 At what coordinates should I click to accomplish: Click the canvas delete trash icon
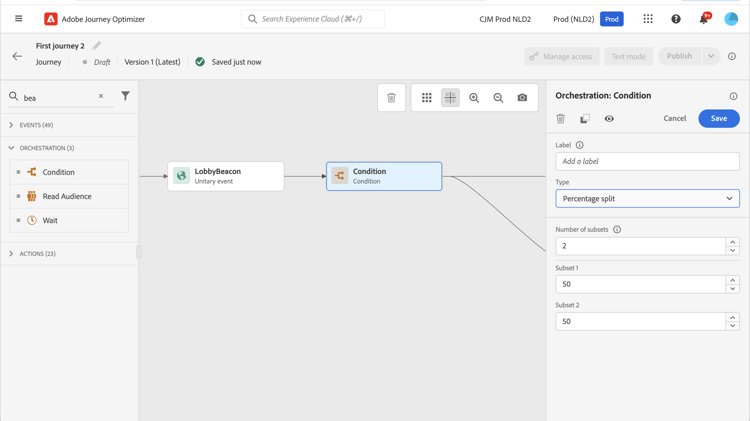[x=391, y=98]
